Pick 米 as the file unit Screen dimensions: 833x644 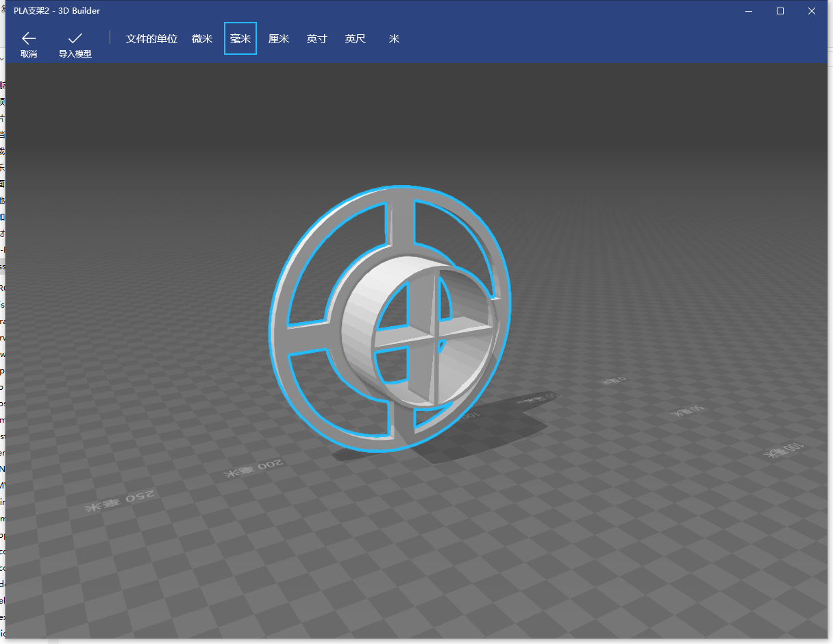394,39
